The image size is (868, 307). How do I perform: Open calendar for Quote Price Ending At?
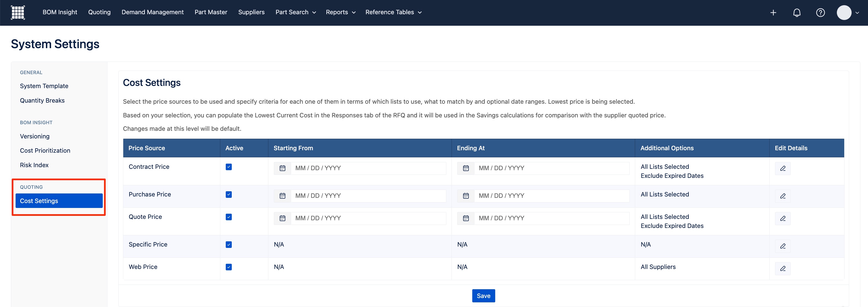tap(466, 219)
